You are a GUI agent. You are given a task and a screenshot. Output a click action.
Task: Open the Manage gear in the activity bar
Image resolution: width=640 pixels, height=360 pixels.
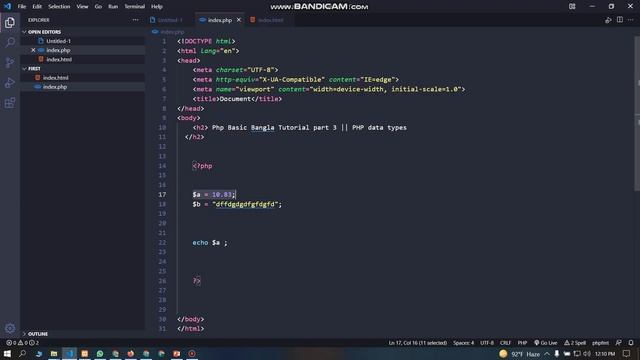click(x=10, y=328)
